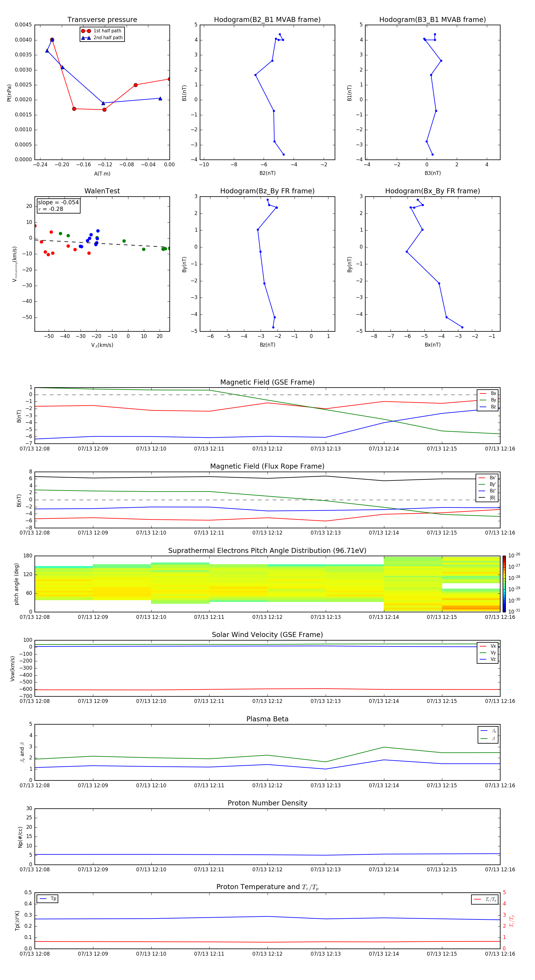Click the pitch angle color scale bar
Image resolution: width=535 pixels, height=980 pixels.
(x=504, y=584)
